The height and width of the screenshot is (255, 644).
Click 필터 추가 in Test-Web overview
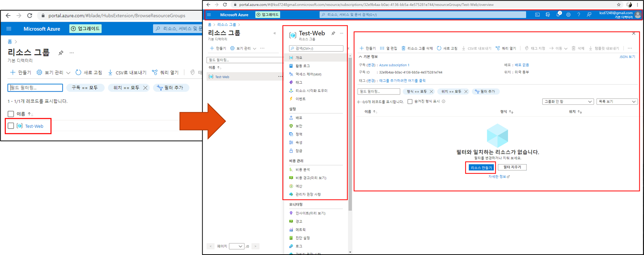(x=485, y=92)
